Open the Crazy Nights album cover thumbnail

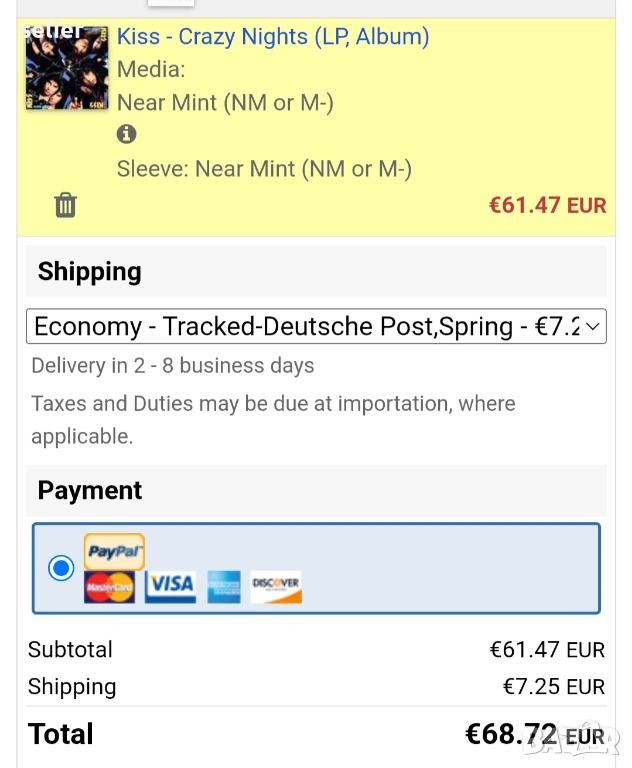(67, 68)
